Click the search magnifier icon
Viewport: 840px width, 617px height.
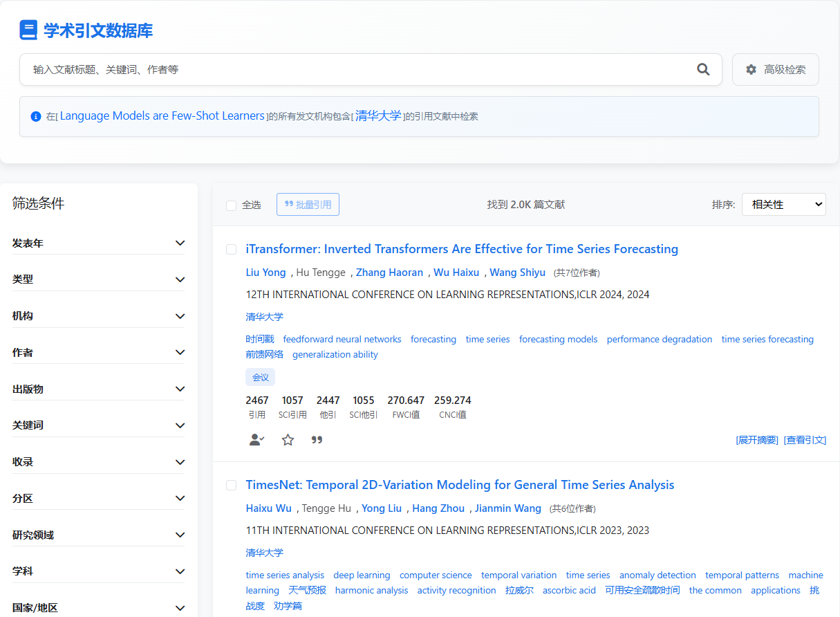pyautogui.click(x=703, y=69)
